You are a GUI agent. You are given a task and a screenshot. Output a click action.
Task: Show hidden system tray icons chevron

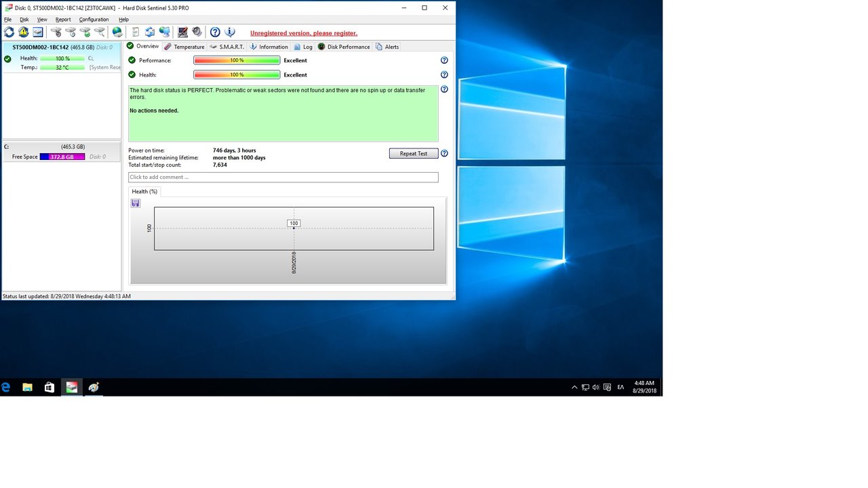pos(574,388)
